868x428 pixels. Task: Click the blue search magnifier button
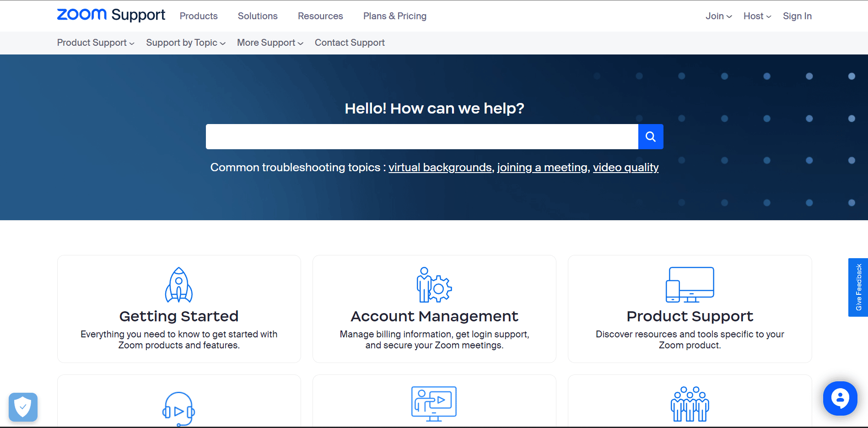click(651, 136)
